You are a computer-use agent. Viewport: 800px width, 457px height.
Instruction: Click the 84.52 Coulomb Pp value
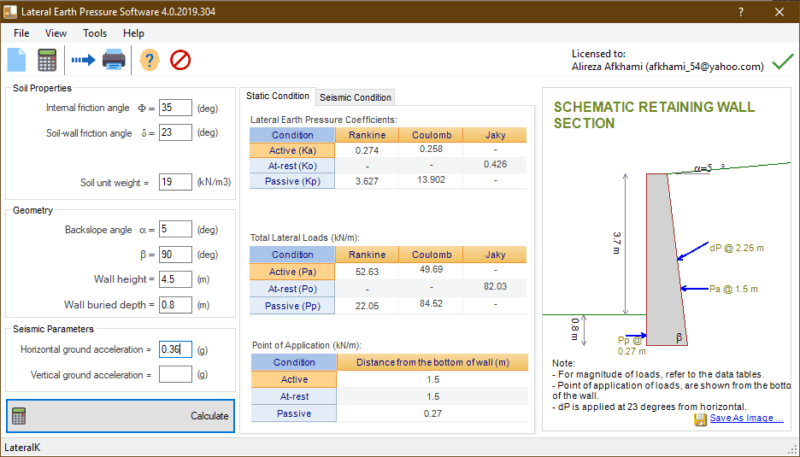click(431, 304)
